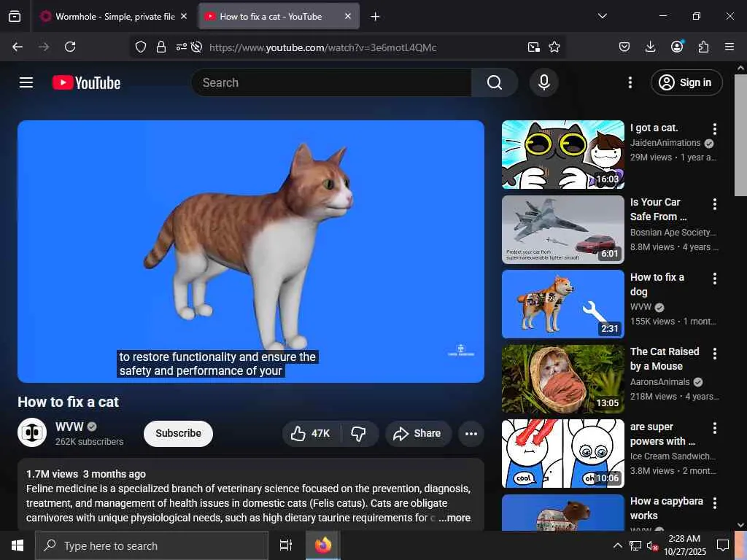747x560 pixels.
Task: Open more actions ellipsis beside Share
Action: pyautogui.click(x=471, y=433)
